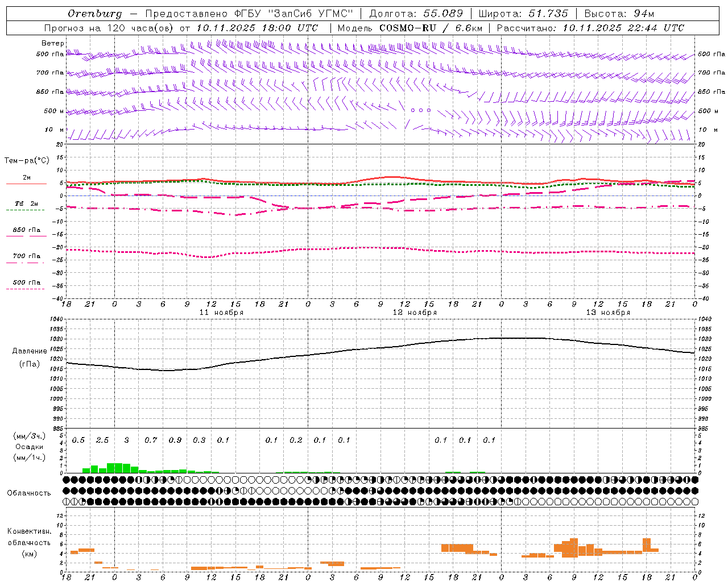Click the 2.5 precipitation total value

pos(102,440)
